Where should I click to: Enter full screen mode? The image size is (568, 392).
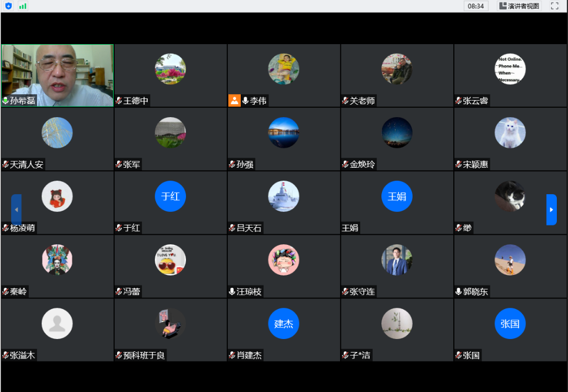[x=554, y=6]
